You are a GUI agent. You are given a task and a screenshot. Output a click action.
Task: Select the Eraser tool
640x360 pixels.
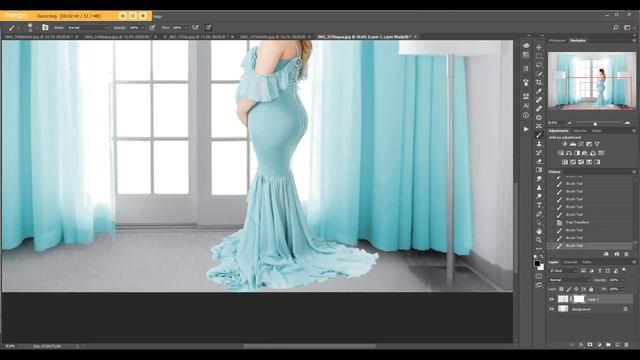[539, 161]
